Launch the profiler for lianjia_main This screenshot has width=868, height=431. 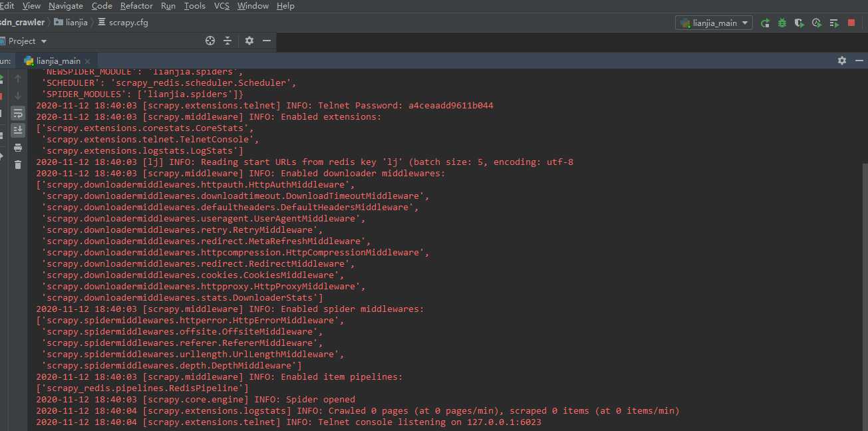click(817, 23)
